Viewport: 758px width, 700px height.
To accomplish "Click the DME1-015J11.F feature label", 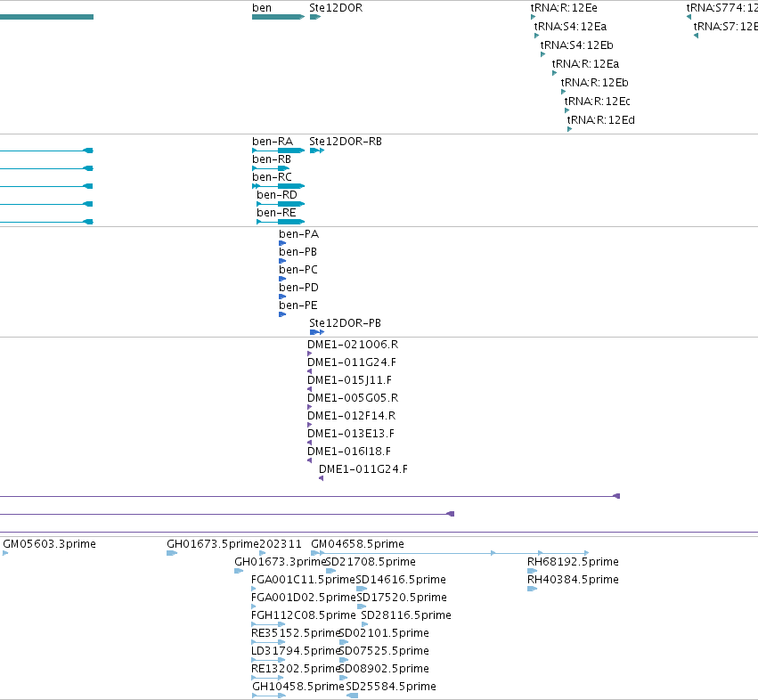I will coord(349,380).
